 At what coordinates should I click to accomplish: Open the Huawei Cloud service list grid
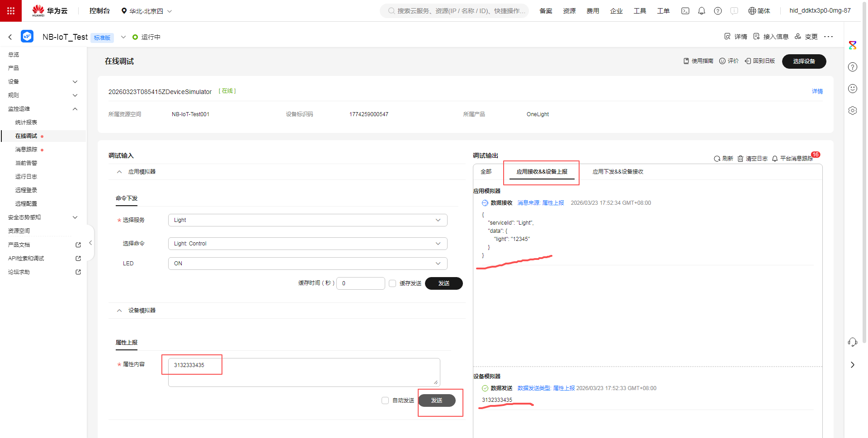11,11
